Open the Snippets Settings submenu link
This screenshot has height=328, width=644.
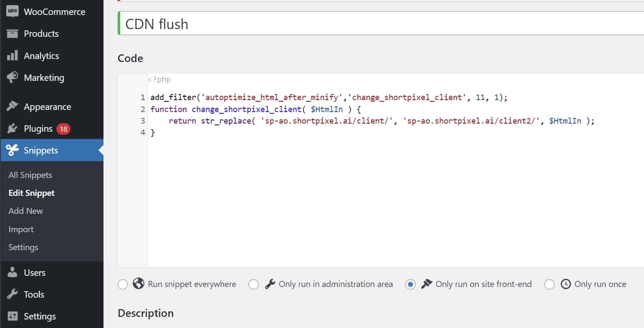[23, 247]
